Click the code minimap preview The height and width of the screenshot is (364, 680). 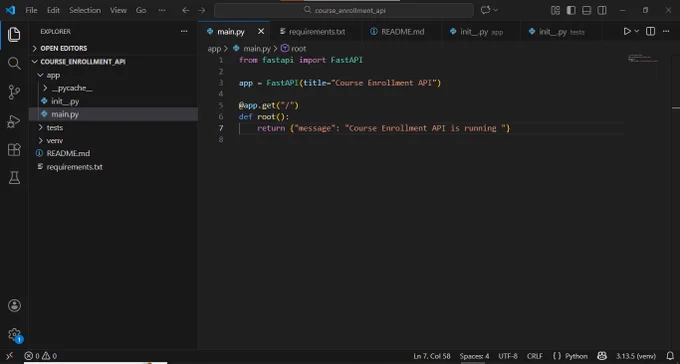click(x=643, y=58)
